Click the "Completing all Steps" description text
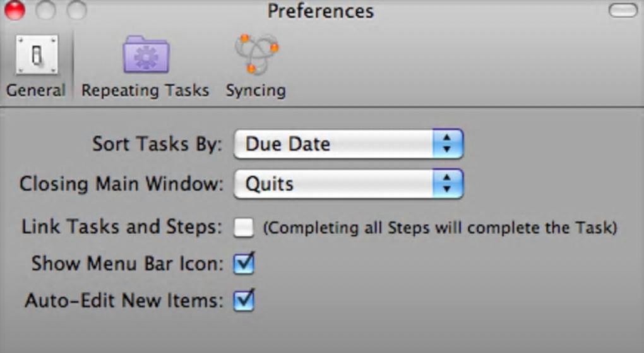The width and height of the screenshot is (644, 353). tap(439, 227)
